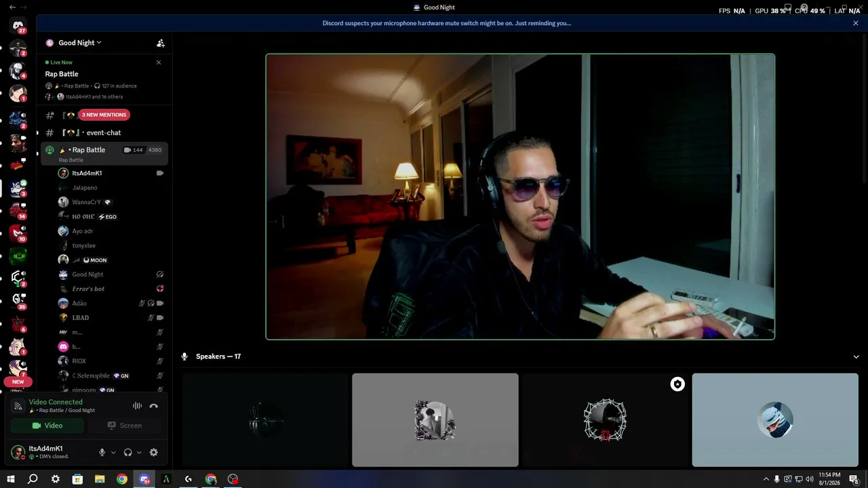Disconnect from stage with hang-up icon
This screenshot has width=868, height=488.
tap(154, 406)
